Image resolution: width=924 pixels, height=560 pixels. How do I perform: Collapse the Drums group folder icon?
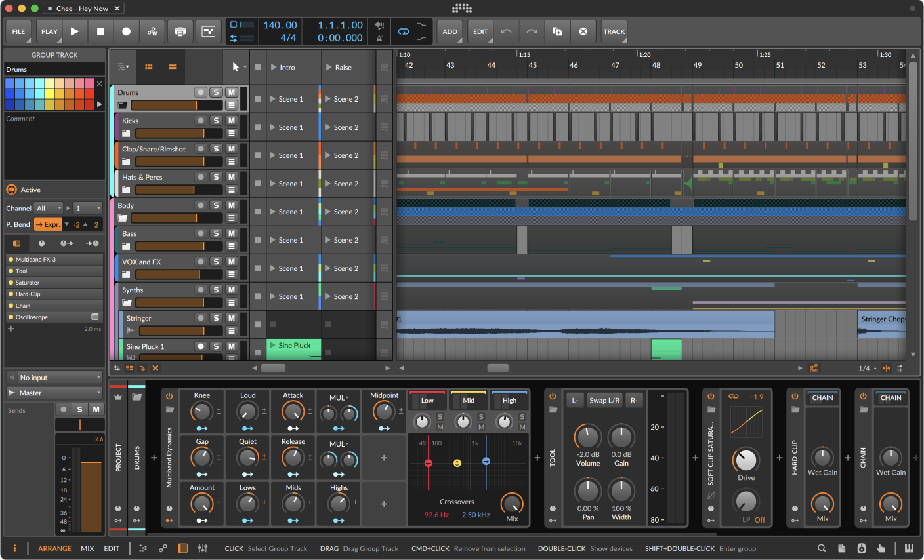[123, 106]
